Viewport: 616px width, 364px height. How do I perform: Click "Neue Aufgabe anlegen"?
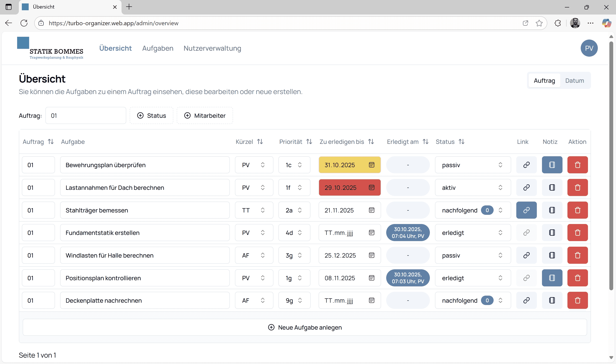[x=305, y=327]
